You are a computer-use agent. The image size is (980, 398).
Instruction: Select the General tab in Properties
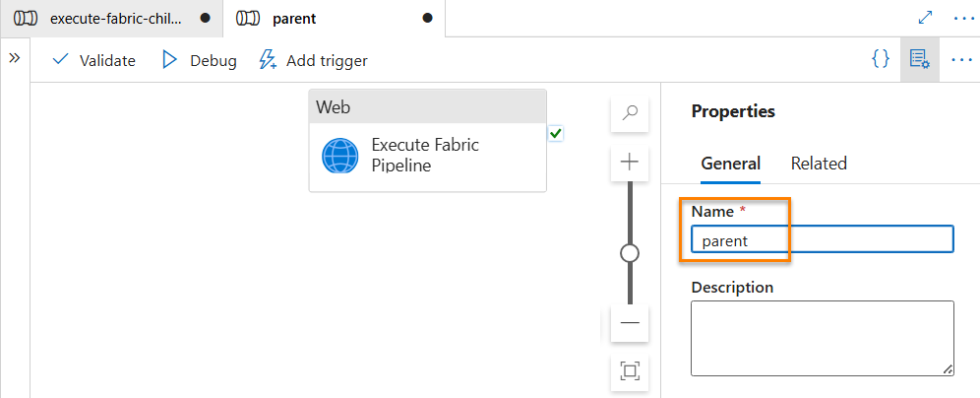pos(731,164)
